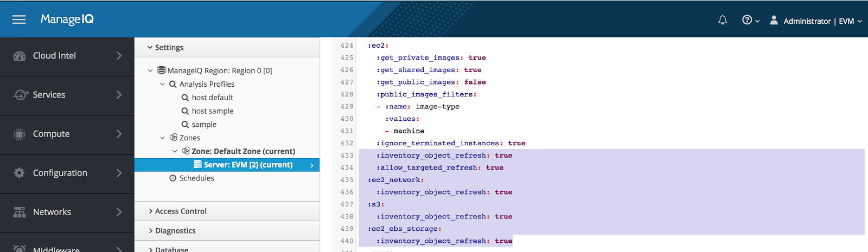
Task: Open the hamburger navigation menu
Action: 19,20
